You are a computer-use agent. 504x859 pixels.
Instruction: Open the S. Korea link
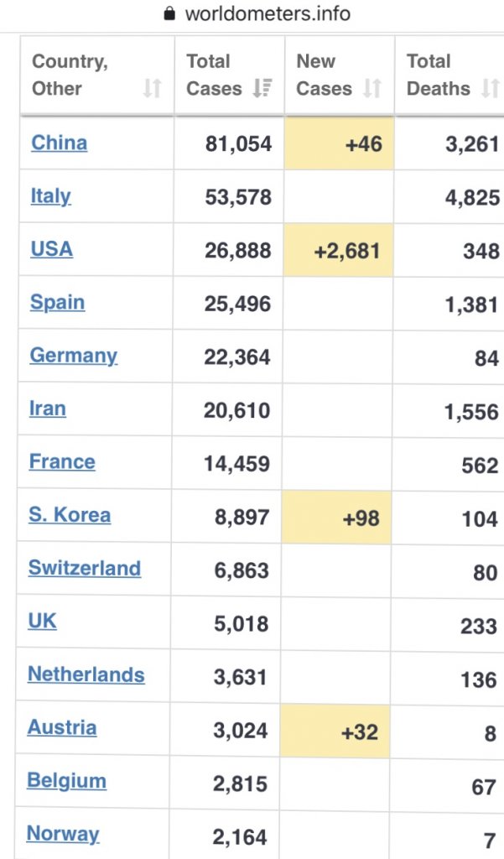pyautogui.click(x=70, y=515)
